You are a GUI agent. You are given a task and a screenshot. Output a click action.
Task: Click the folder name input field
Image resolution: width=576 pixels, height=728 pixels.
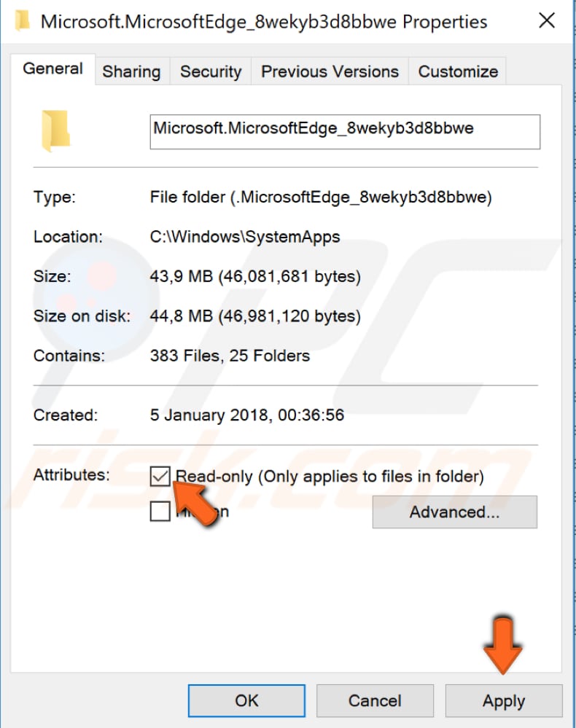point(344,131)
